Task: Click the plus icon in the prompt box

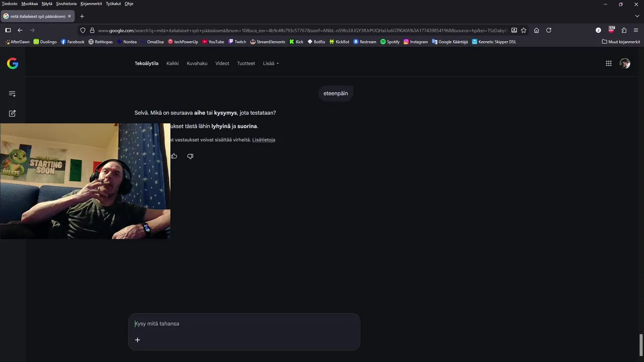Action: point(137,340)
